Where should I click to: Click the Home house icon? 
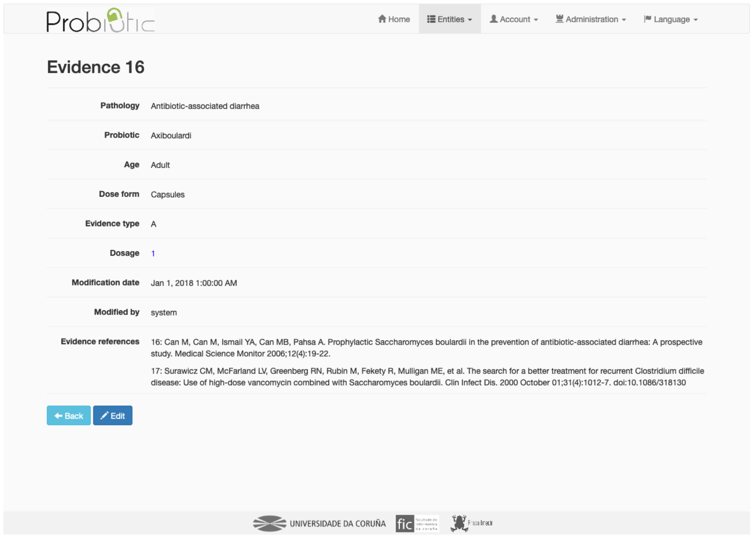382,19
